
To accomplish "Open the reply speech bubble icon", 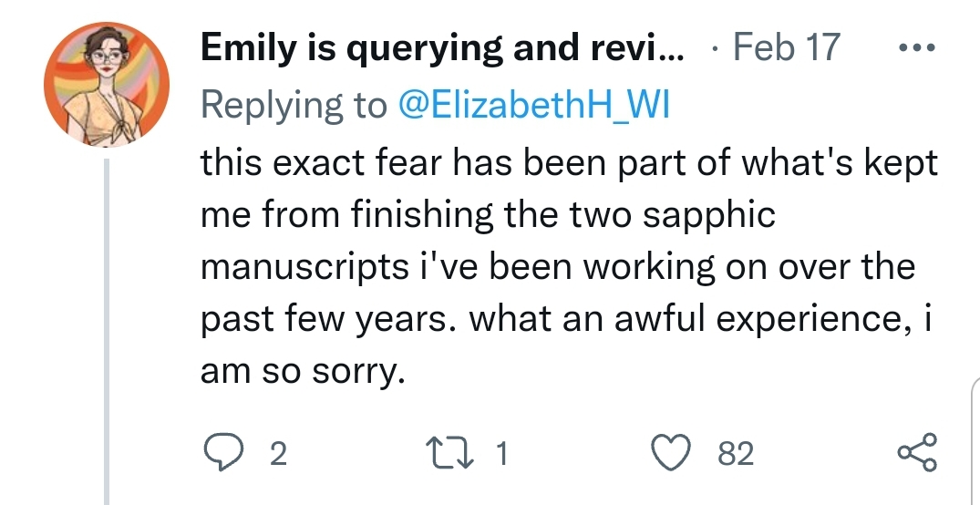I will pos(223,452).
